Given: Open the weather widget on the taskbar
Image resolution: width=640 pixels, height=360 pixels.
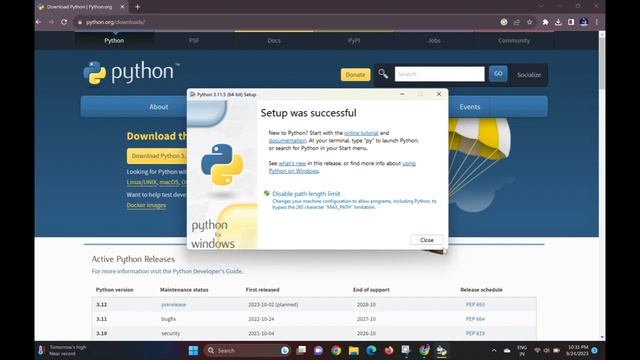Looking at the screenshot, I should click(x=63, y=350).
